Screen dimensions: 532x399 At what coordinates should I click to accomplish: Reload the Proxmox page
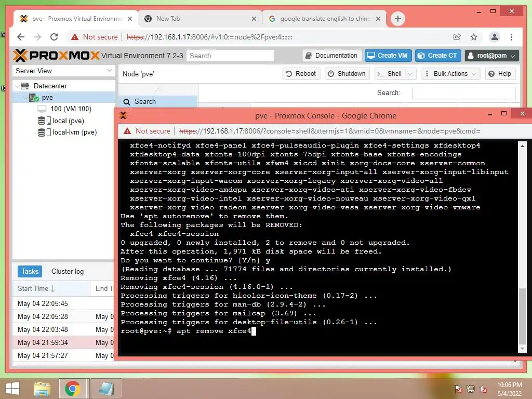[54, 37]
